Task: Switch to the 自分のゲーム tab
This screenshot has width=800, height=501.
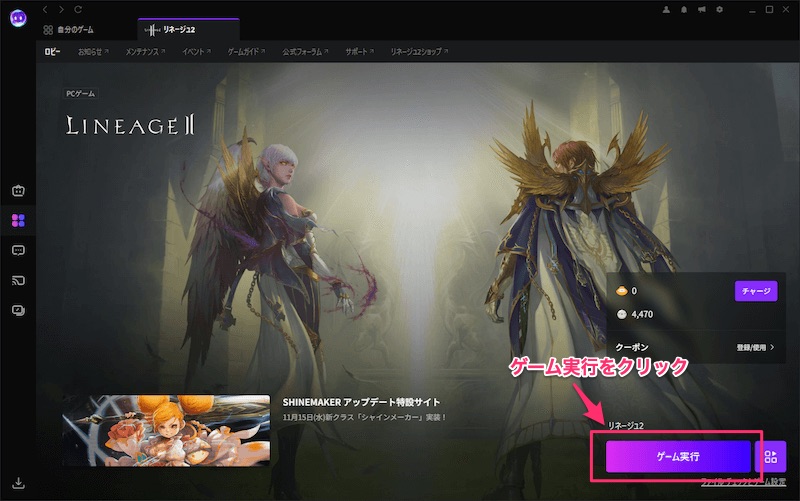Action: click(68, 30)
